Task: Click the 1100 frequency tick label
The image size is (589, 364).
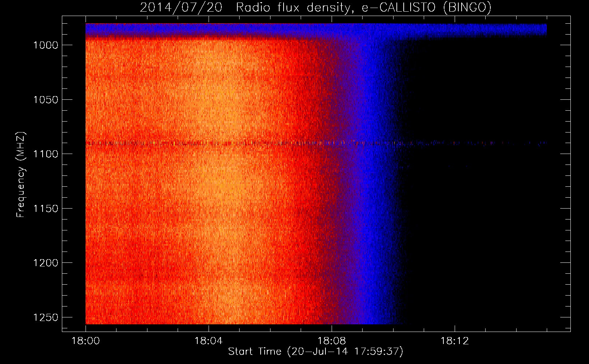Action: click(46, 154)
